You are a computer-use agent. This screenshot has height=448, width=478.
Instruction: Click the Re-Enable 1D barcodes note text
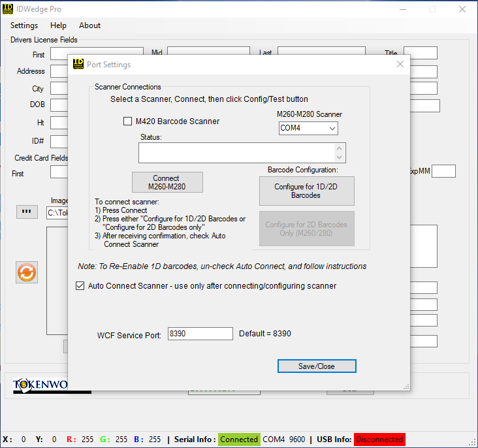222,266
